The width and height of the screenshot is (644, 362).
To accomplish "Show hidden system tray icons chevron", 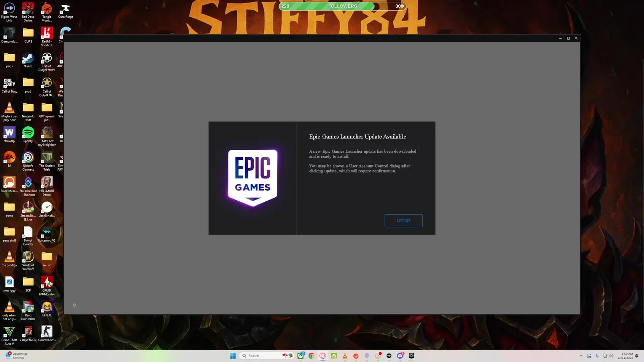I will (x=581, y=356).
